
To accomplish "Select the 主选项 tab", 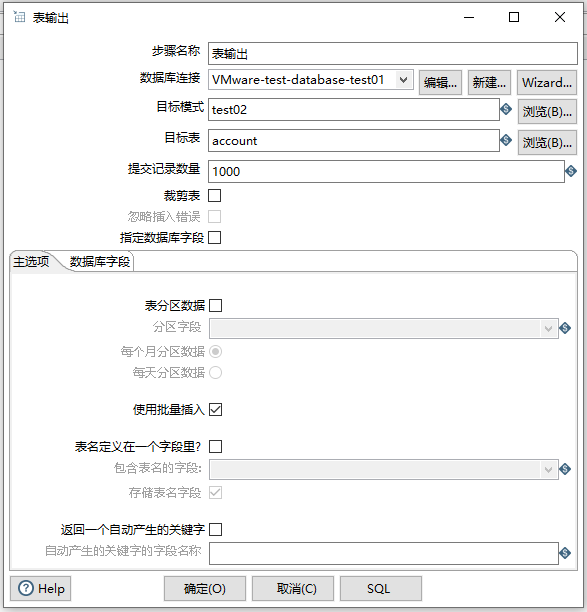I will pos(31,262).
